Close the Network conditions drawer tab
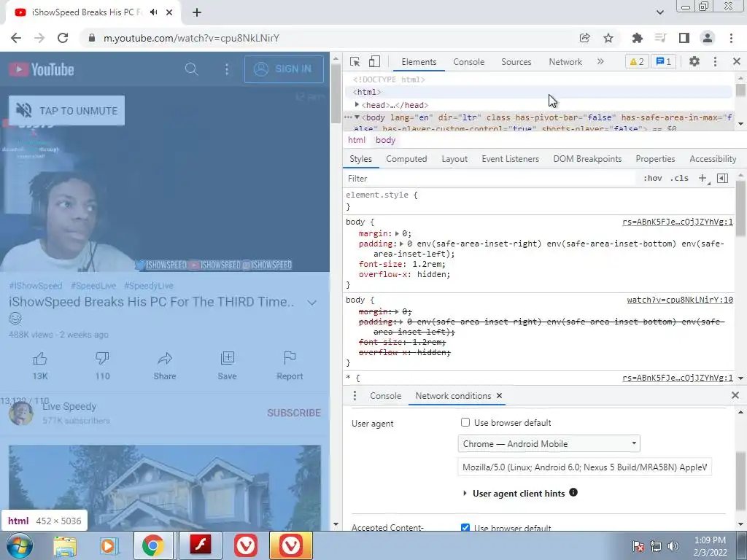747x560 pixels. pyautogui.click(x=499, y=396)
